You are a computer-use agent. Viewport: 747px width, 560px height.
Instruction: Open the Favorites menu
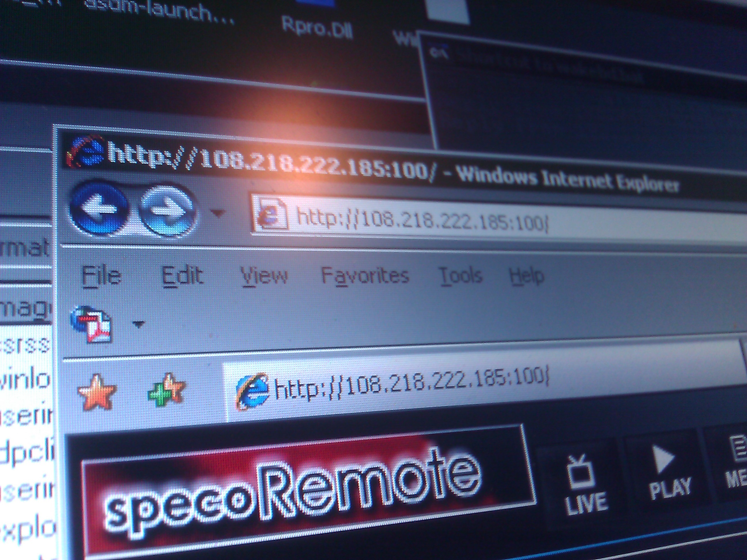coord(365,276)
